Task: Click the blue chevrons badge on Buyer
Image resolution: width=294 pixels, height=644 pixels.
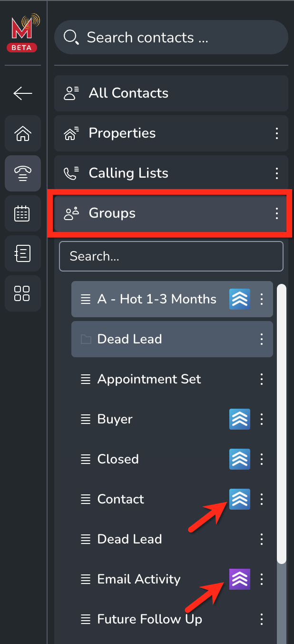Action: 240,419
